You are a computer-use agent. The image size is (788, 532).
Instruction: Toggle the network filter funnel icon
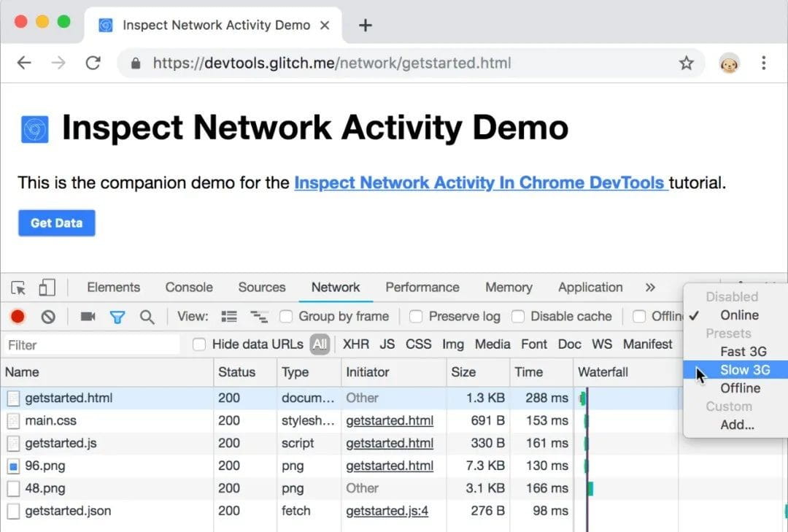[x=117, y=317]
